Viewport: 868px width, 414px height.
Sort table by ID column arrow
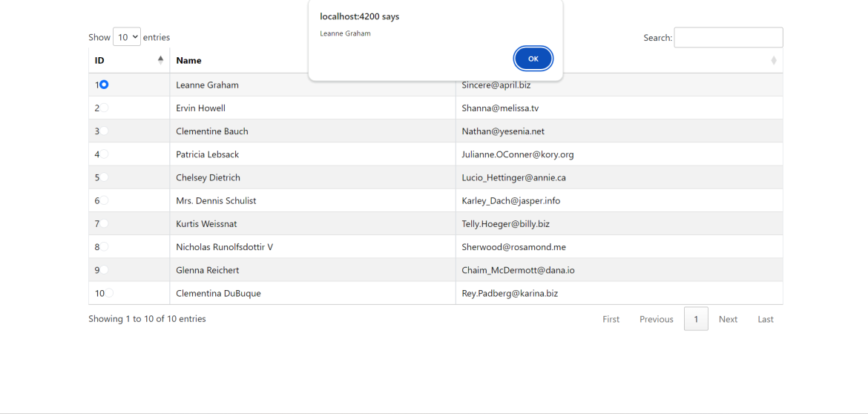(x=160, y=60)
